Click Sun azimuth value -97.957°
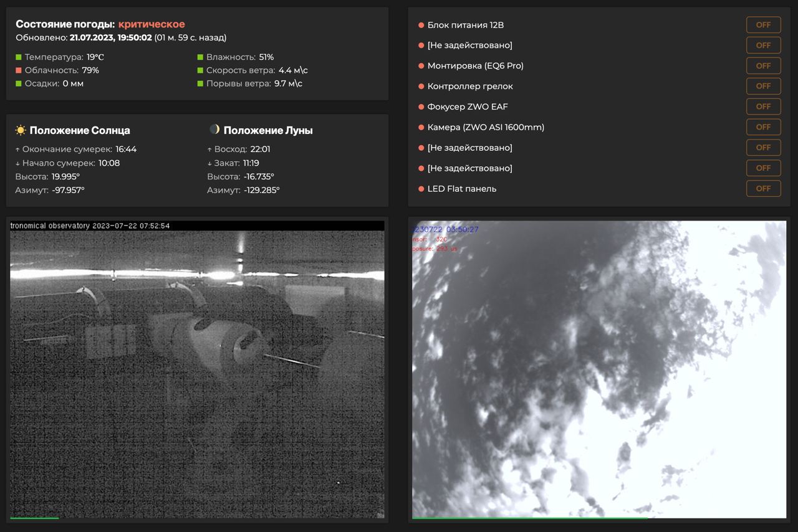798x532 pixels. point(68,191)
